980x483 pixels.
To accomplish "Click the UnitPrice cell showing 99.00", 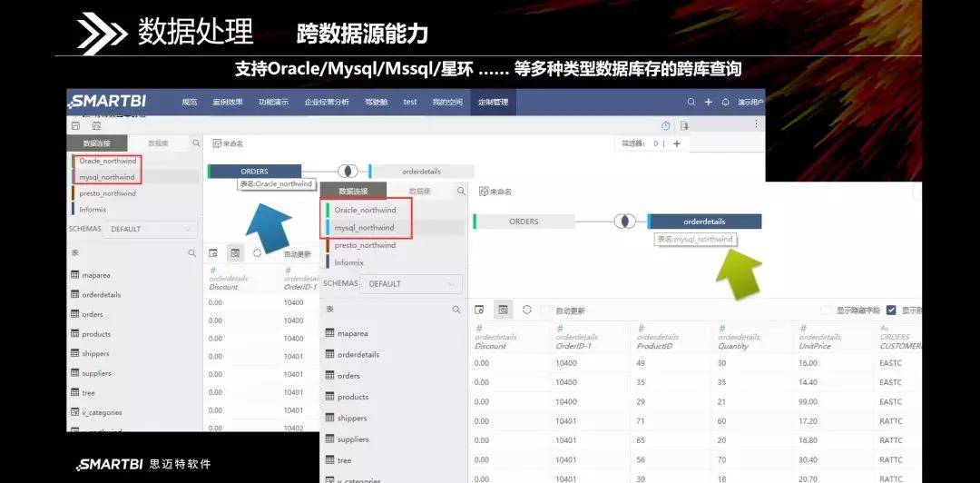I will pyautogui.click(x=808, y=401).
